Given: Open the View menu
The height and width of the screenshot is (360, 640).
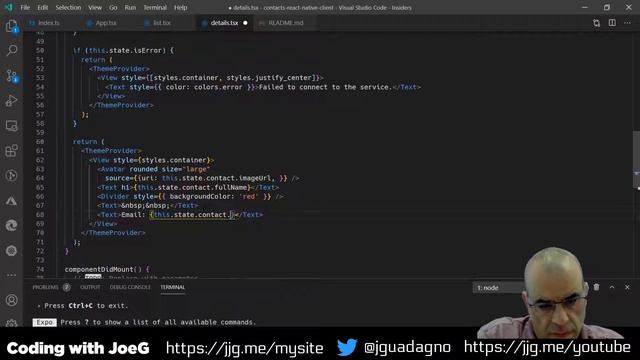Looking at the screenshot, I should [95, 8].
